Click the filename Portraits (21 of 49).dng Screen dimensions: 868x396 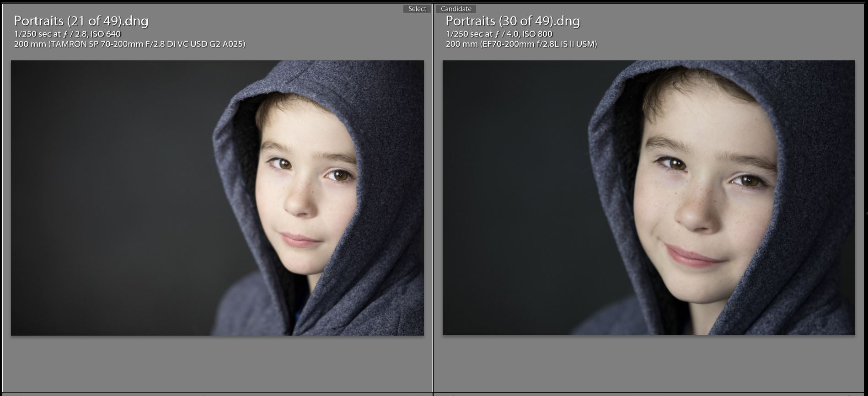(x=81, y=21)
